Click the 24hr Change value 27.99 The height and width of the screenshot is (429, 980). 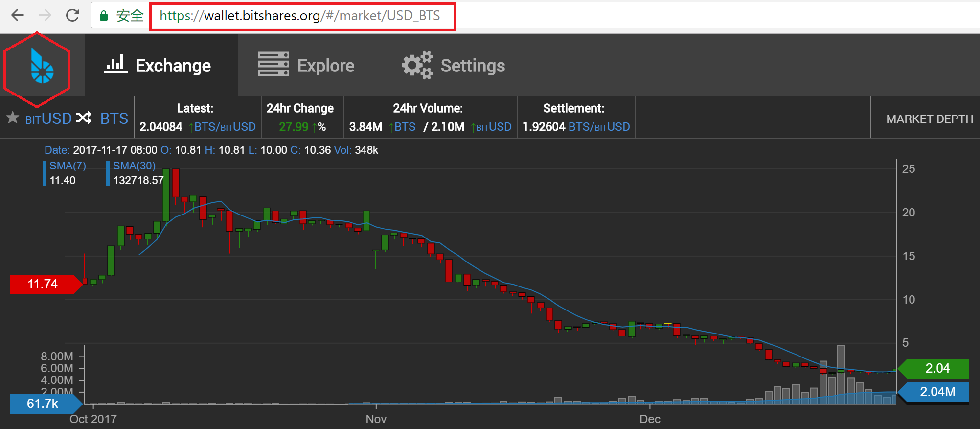pos(294,127)
